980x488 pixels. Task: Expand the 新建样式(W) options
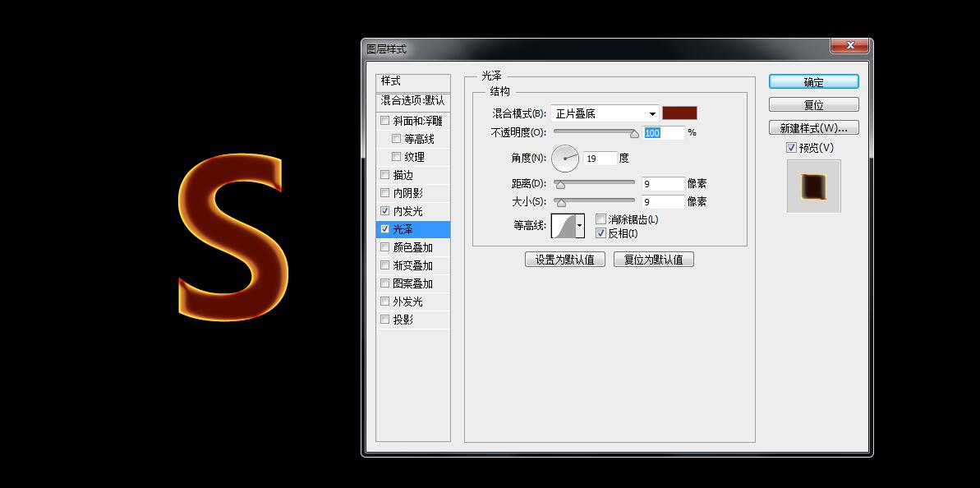pos(813,127)
